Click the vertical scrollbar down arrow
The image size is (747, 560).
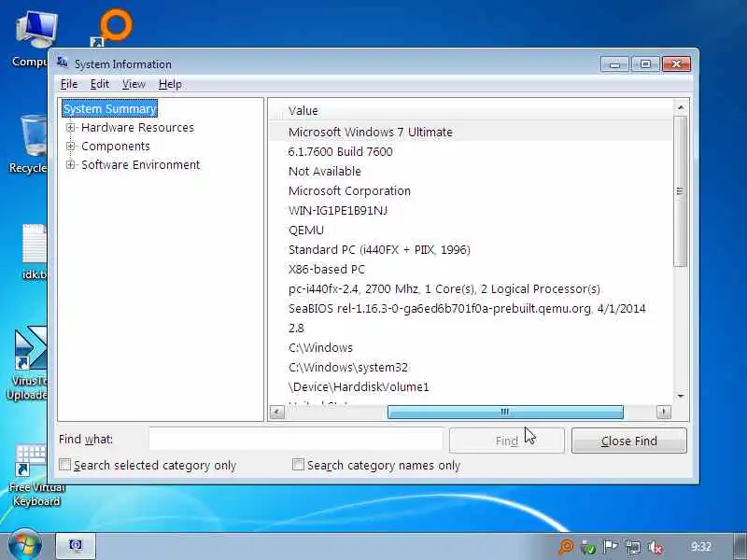click(x=681, y=396)
